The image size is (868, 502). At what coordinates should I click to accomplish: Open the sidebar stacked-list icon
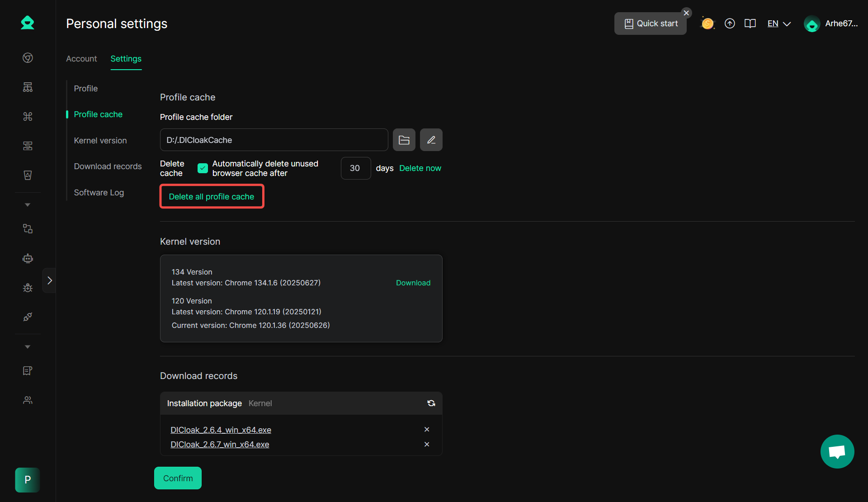tap(28, 146)
